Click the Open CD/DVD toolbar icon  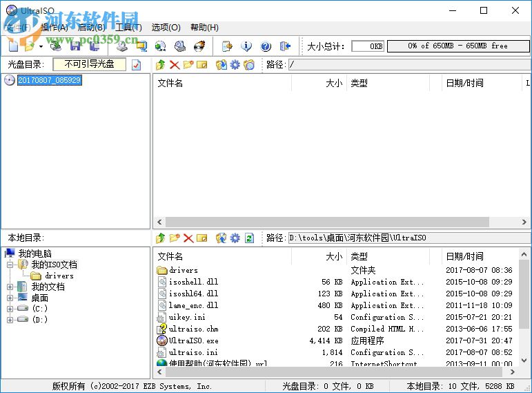pyautogui.click(x=56, y=46)
